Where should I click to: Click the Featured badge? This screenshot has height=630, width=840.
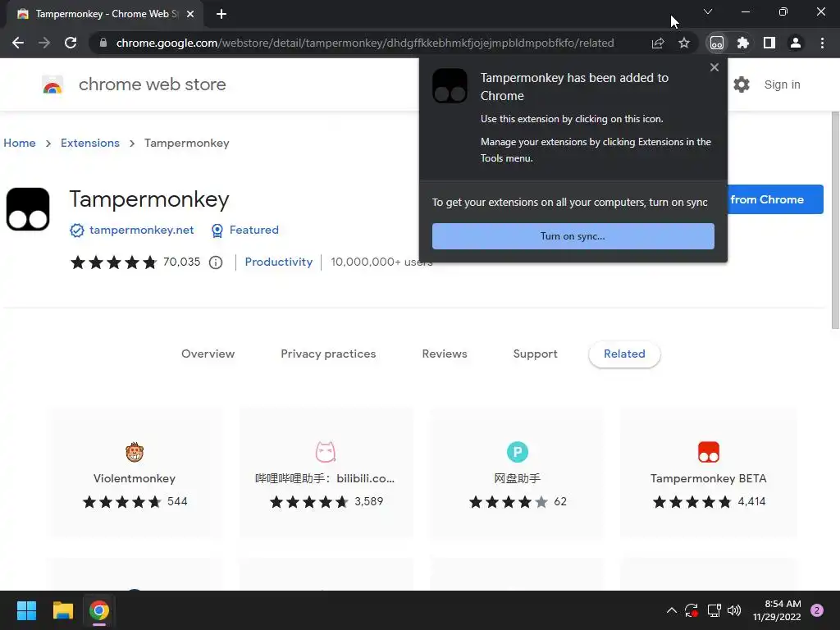[244, 230]
